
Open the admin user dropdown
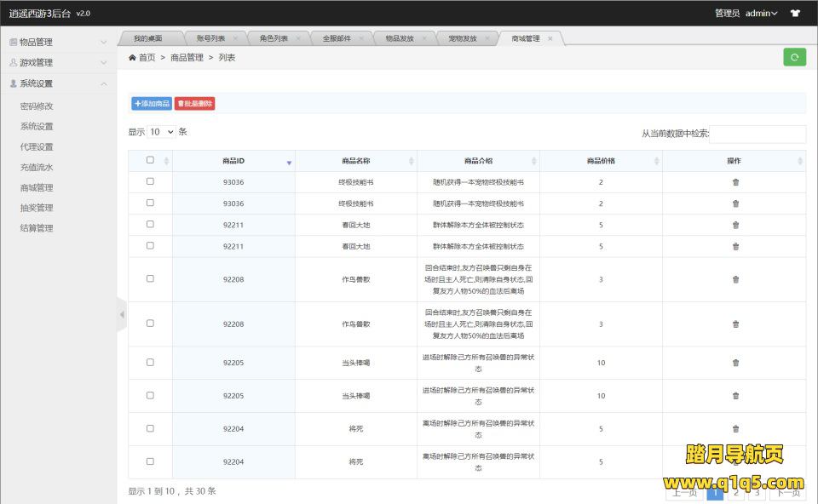[x=761, y=14]
